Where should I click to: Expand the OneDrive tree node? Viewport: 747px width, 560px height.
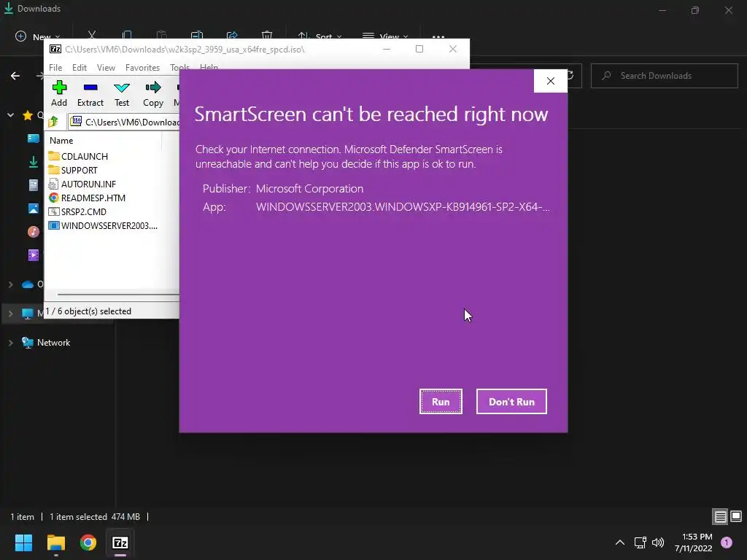click(10, 284)
